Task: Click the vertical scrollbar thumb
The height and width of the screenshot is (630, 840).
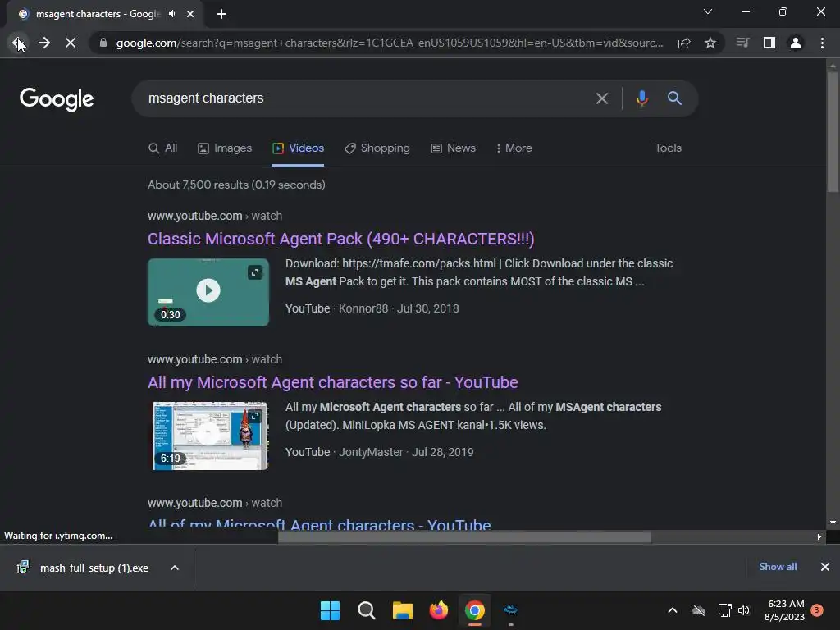Action: [x=833, y=130]
